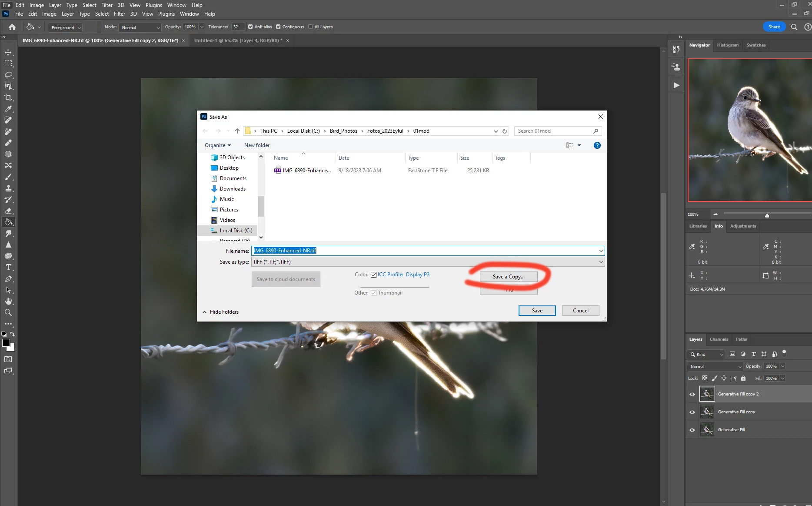Select the Move tool
Viewport: 812px width, 506px height.
8,52
